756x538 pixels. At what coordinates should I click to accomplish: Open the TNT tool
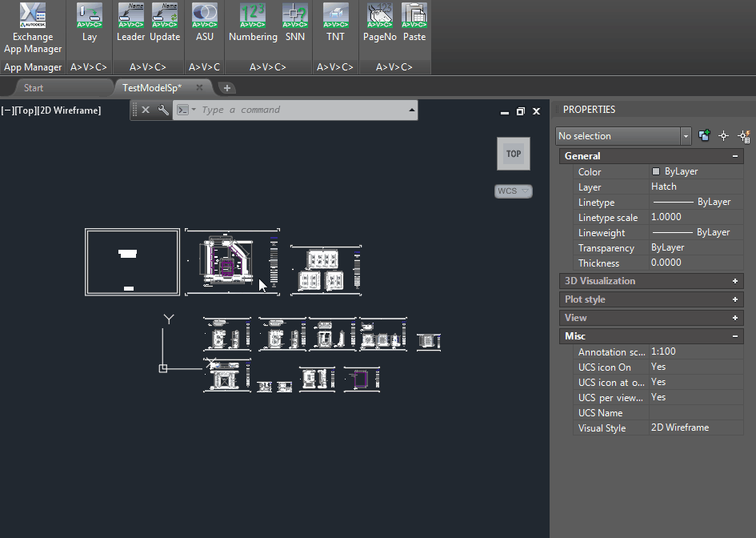[335, 22]
